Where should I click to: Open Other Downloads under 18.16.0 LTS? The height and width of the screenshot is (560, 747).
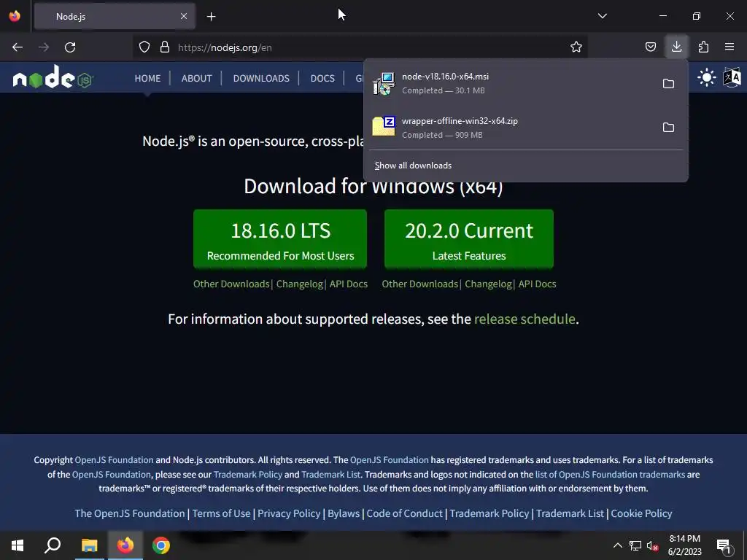pos(231,284)
